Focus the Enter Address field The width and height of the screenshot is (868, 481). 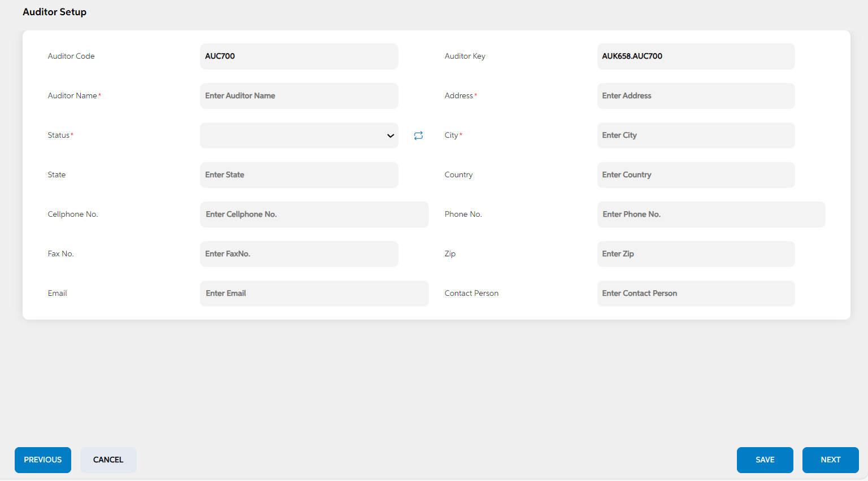click(x=696, y=96)
